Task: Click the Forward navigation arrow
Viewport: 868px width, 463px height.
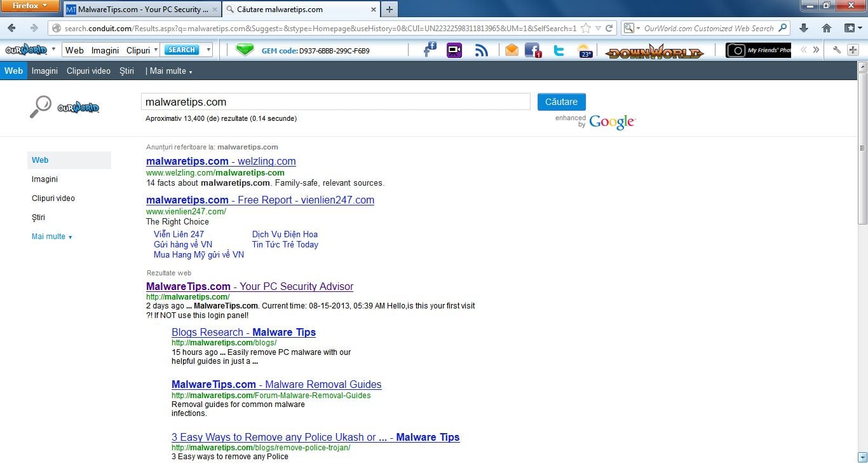Action: point(34,28)
